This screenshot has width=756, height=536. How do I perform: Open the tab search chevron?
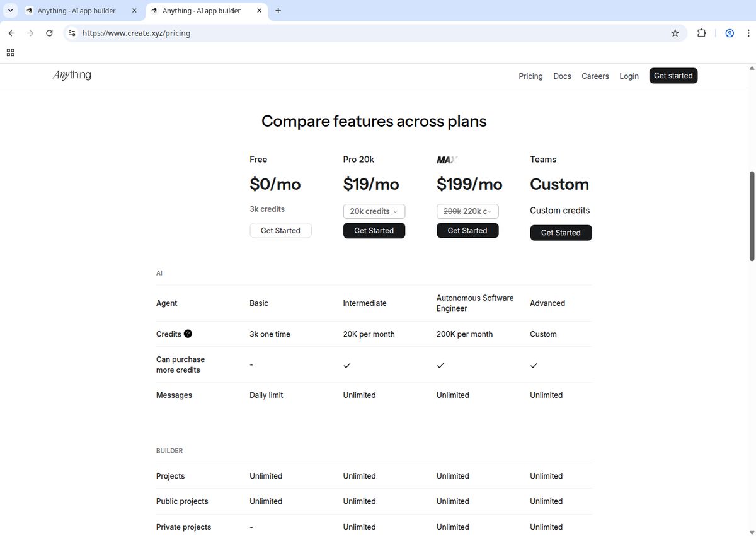[9, 10]
